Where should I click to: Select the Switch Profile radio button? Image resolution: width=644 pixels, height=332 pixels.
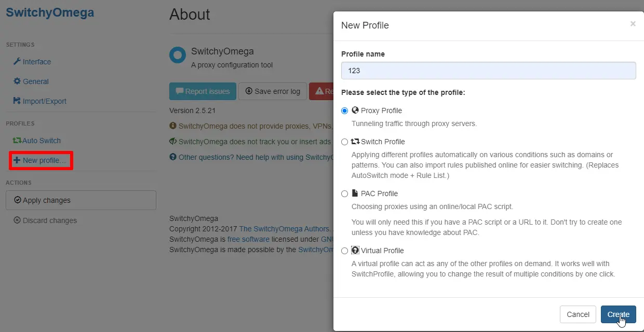pyautogui.click(x=345, y=142)
